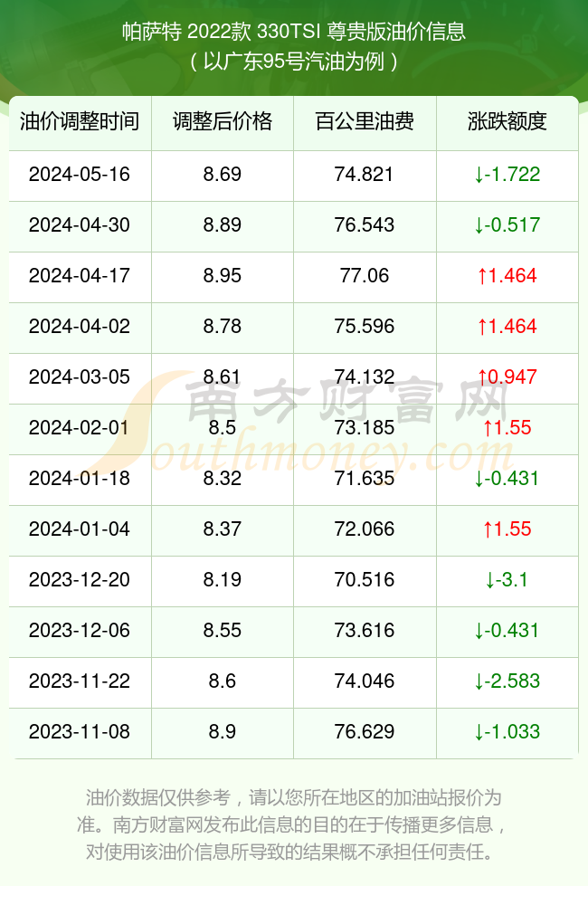Click fuel cost value 75.596
588x905 pixels.
[x=365, y=327]
